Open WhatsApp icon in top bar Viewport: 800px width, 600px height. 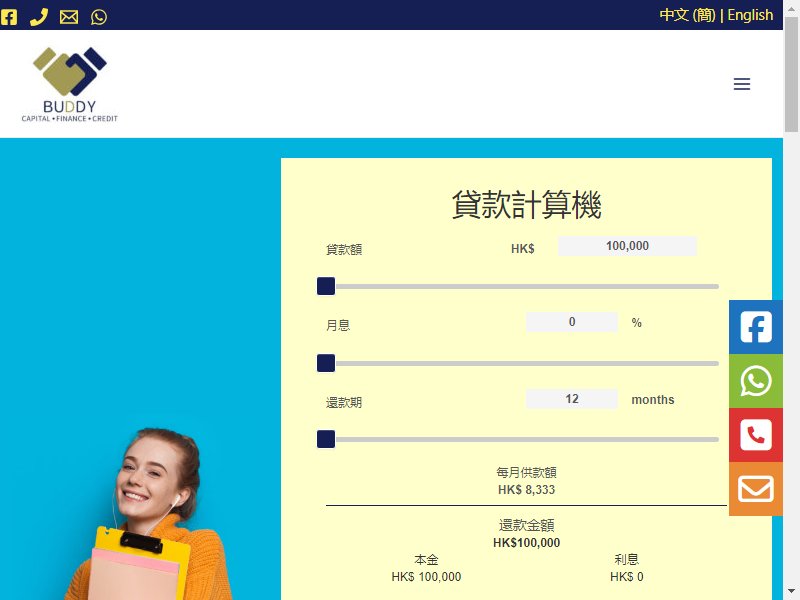pyautogui.click(x=99, y=17)
